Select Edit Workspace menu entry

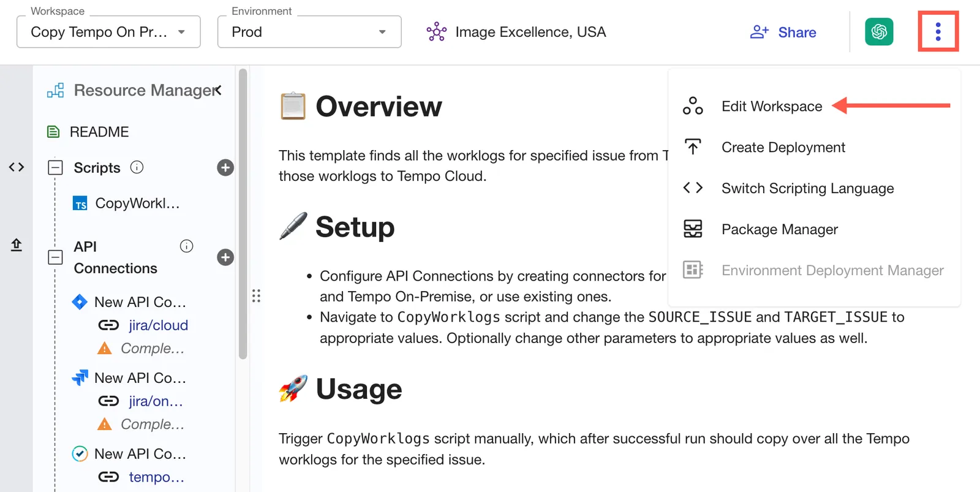coord(772,107)
